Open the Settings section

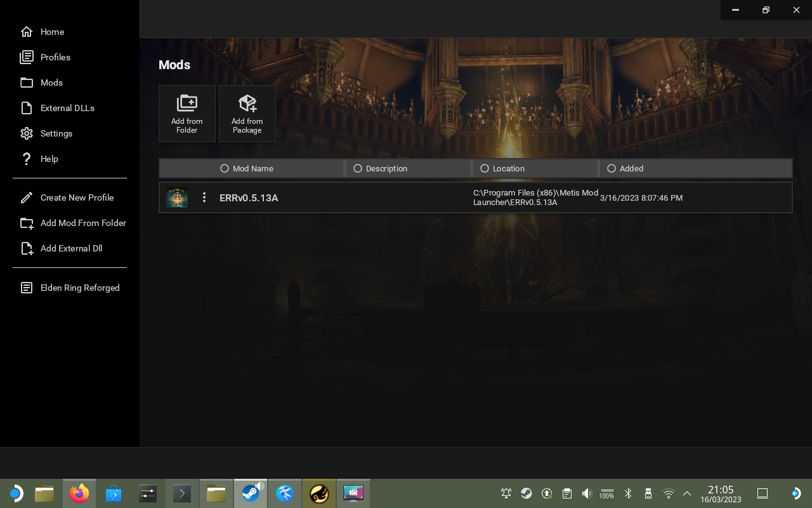[56, 133]
